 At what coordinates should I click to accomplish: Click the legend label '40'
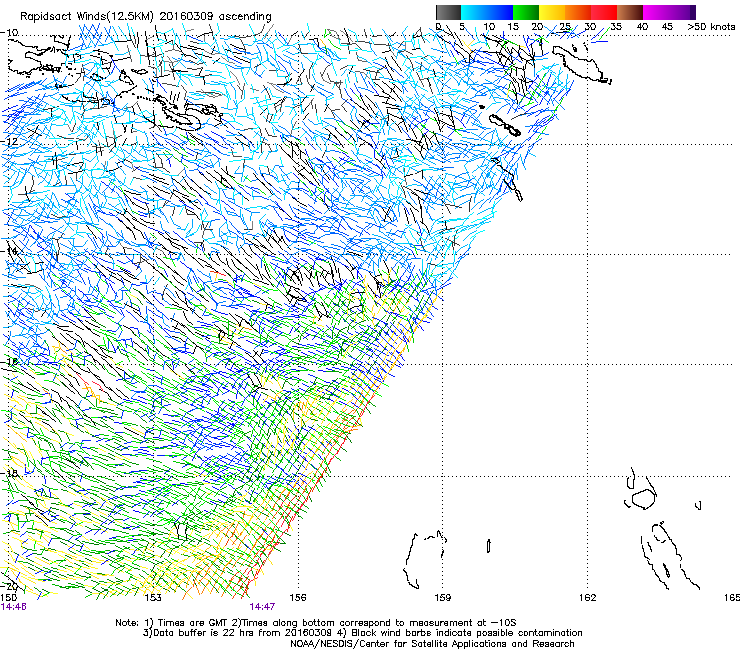click(x=642, y=26)
